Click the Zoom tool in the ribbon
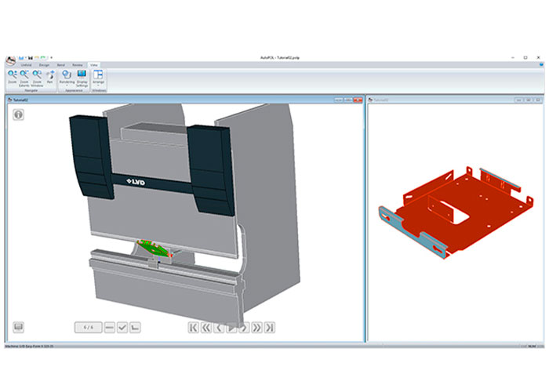Screen dimensions: 549x392 click(x=13, y=77)
